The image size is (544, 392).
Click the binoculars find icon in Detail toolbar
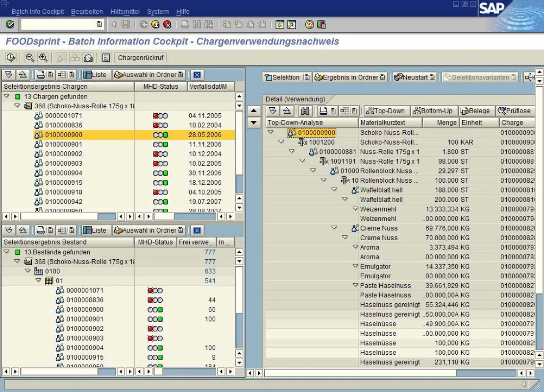[305, 111]
